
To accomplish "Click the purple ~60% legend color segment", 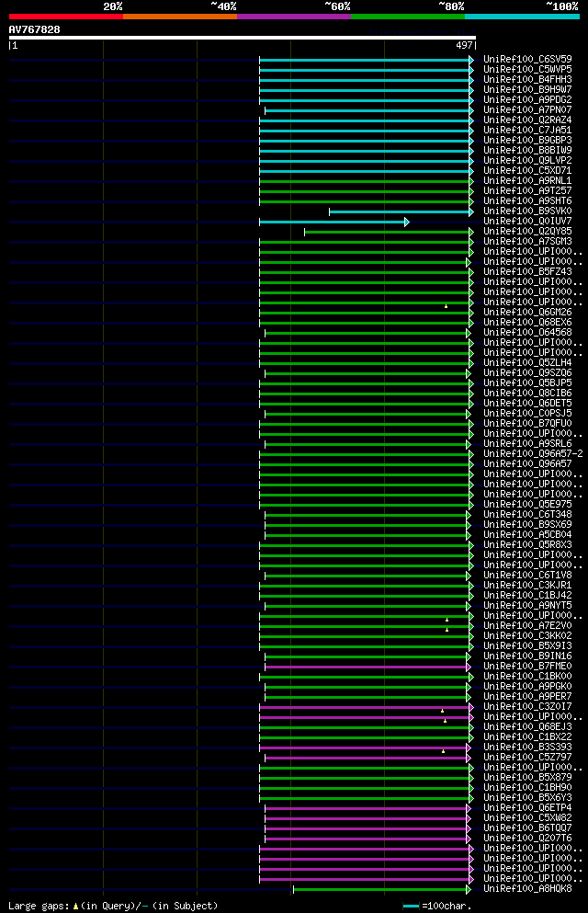I will tap(294, 17).
